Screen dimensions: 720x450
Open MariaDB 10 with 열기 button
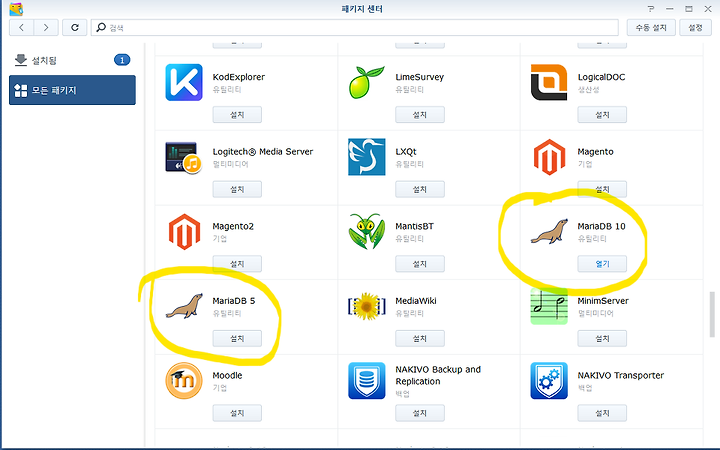pos(602,264)
